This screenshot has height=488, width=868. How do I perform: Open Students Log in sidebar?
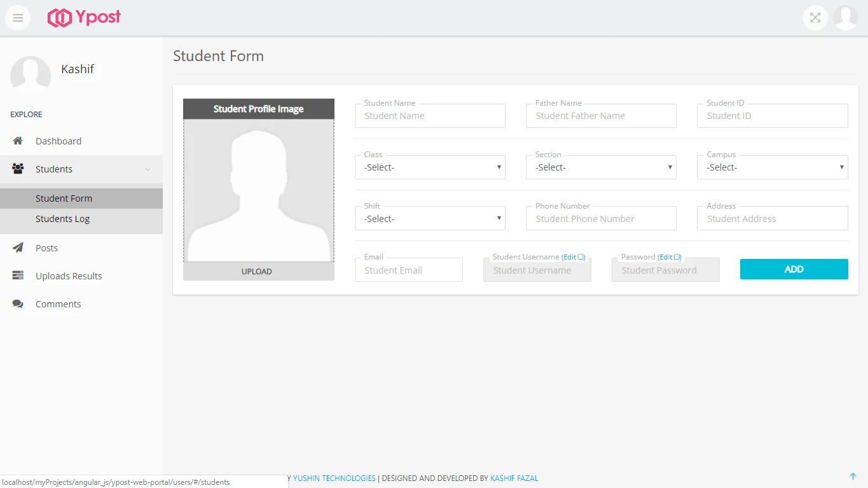click(x=62, y=219)
